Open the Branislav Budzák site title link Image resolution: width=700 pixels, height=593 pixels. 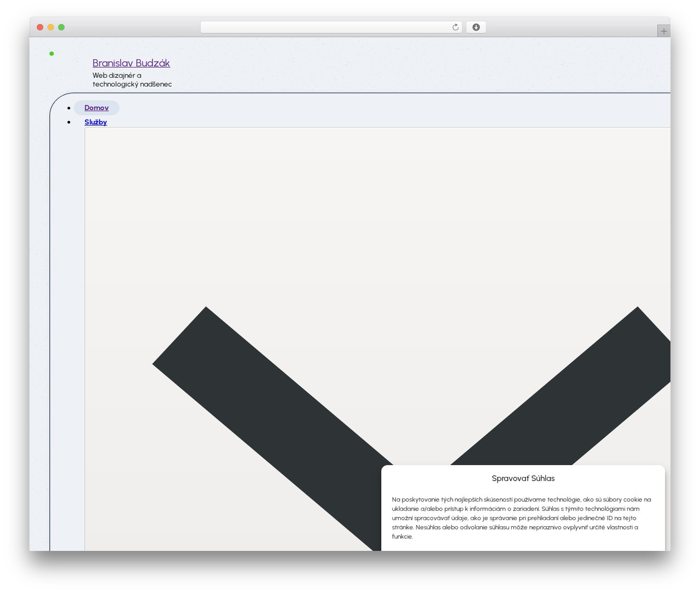(x=131, y=63)
